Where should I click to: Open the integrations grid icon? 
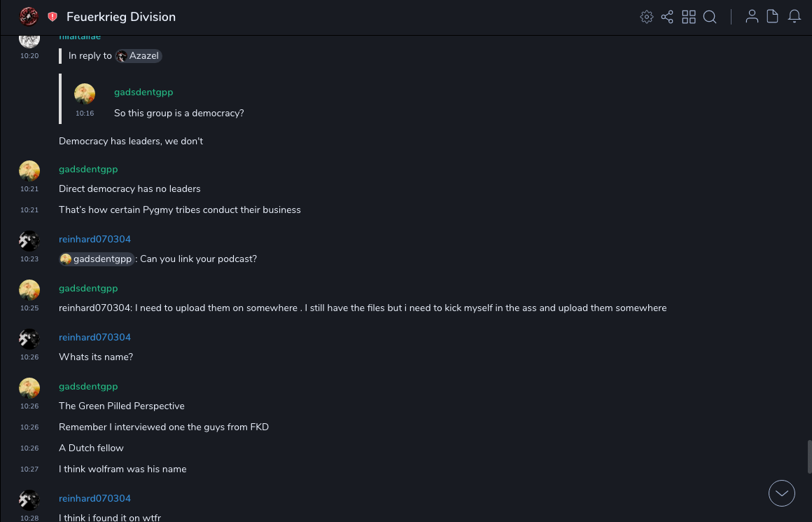pyautogui.click(x=689, y=17)
